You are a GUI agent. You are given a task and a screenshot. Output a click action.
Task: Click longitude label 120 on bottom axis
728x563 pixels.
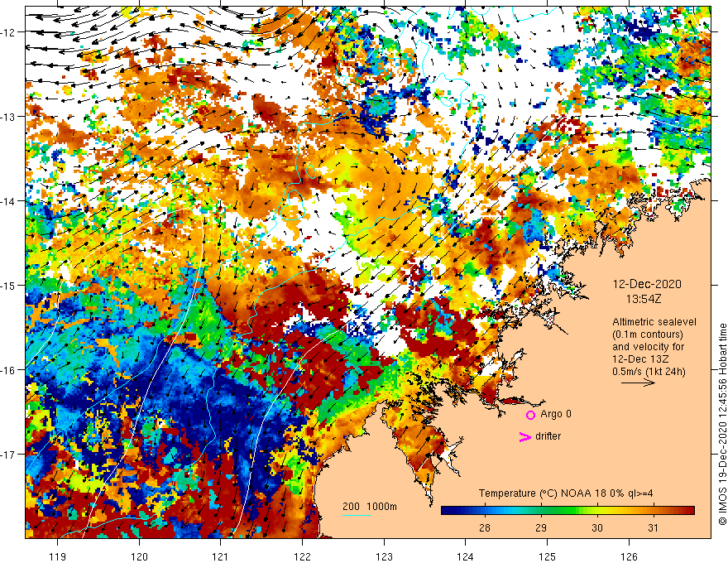tap(139, 556)
